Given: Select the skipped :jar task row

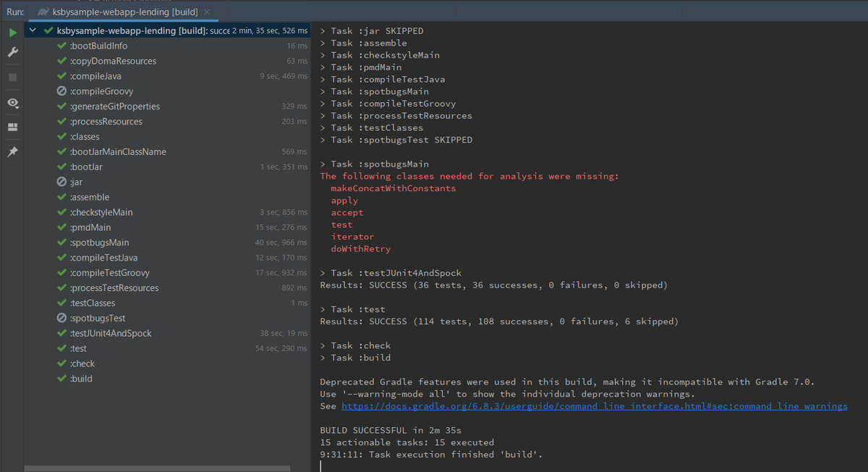Looking at the screenshot, I should pyautogui.click(x=167, y=182).
